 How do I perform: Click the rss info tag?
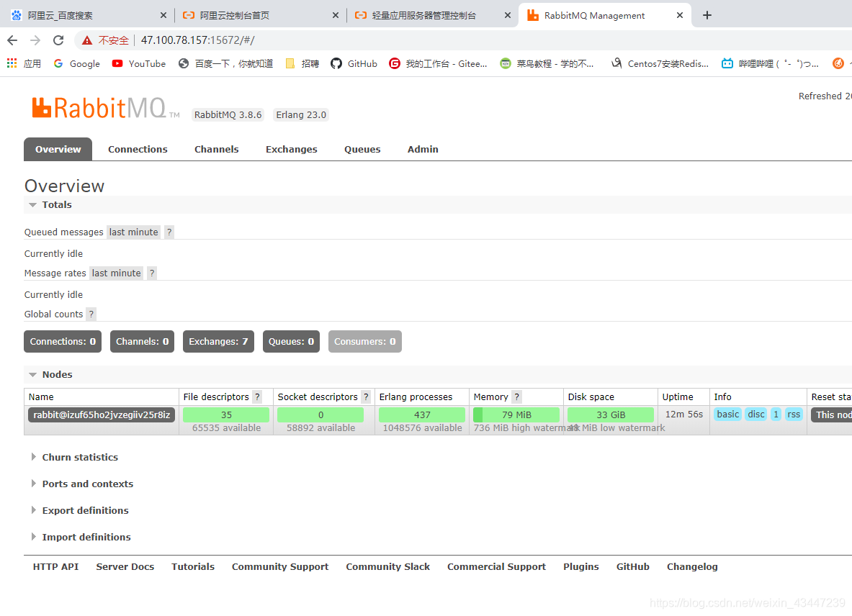click(x=794, y=415)
